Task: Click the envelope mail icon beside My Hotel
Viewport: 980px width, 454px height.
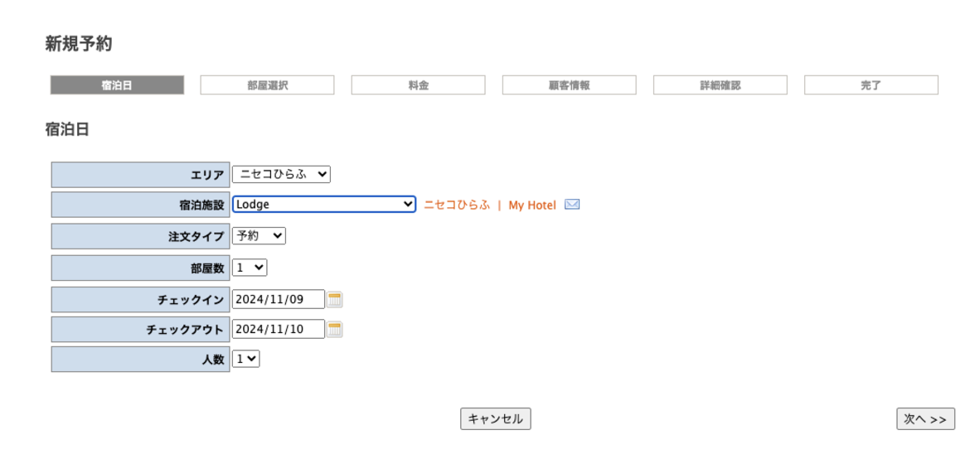Action: pos(572,205)
